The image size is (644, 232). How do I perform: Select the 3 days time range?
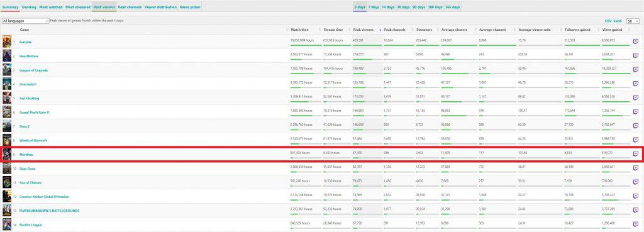(360, 7)
